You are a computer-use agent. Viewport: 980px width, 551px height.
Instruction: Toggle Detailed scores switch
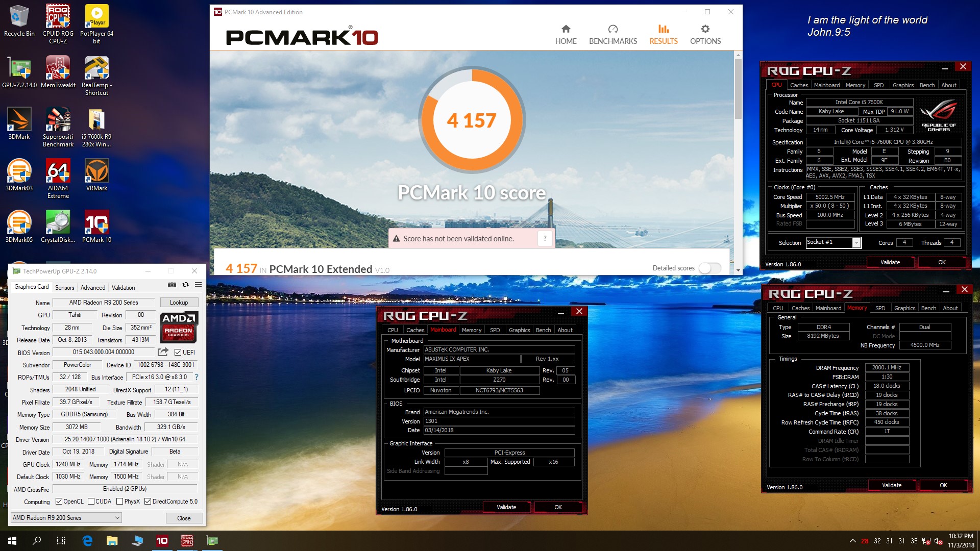pyautogui.click(x=709, y=268)
